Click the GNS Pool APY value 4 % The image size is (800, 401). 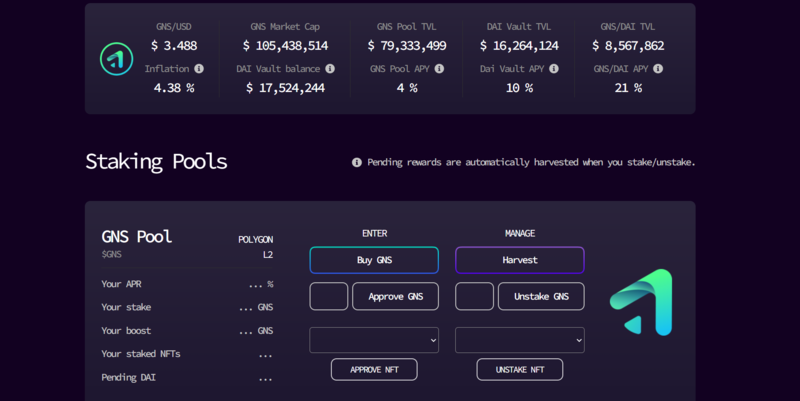[407, 88]
